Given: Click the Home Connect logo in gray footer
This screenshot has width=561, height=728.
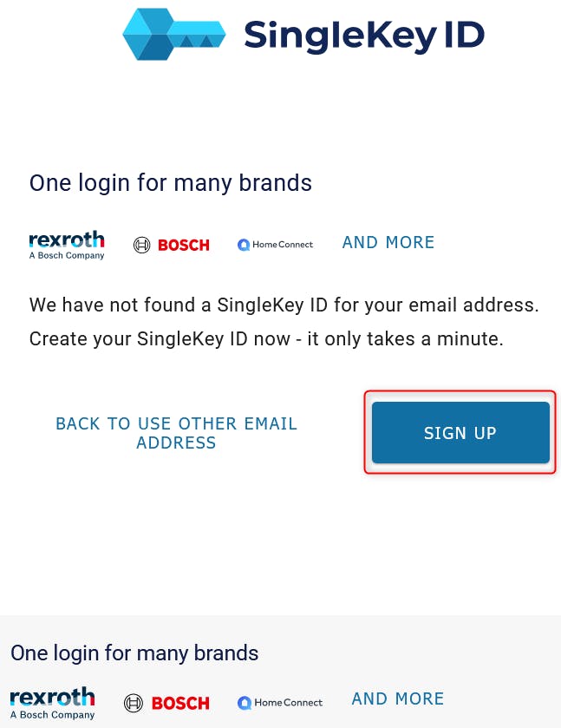Looking at the screenshot, I should (280, 702).
